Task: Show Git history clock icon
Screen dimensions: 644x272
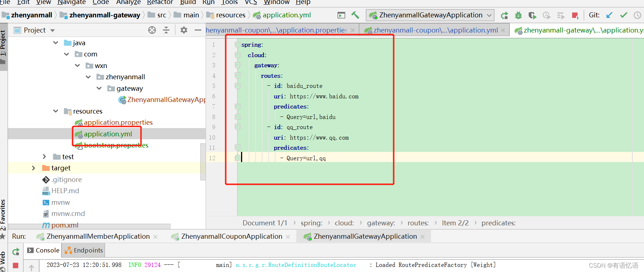Action: tap(637, 15)
